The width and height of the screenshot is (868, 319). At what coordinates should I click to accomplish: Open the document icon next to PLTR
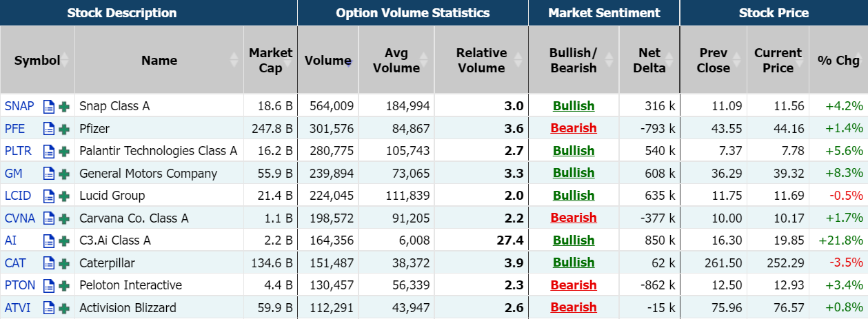tap(49, 151)
